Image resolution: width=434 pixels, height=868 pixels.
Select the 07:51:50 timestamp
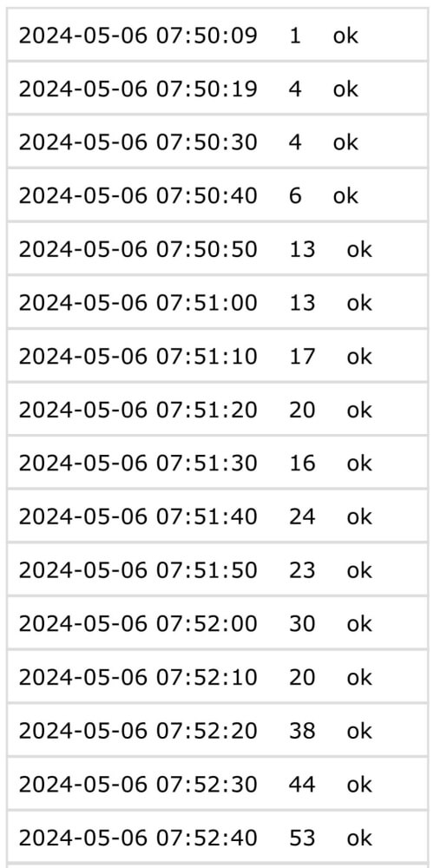click(138, 570)
